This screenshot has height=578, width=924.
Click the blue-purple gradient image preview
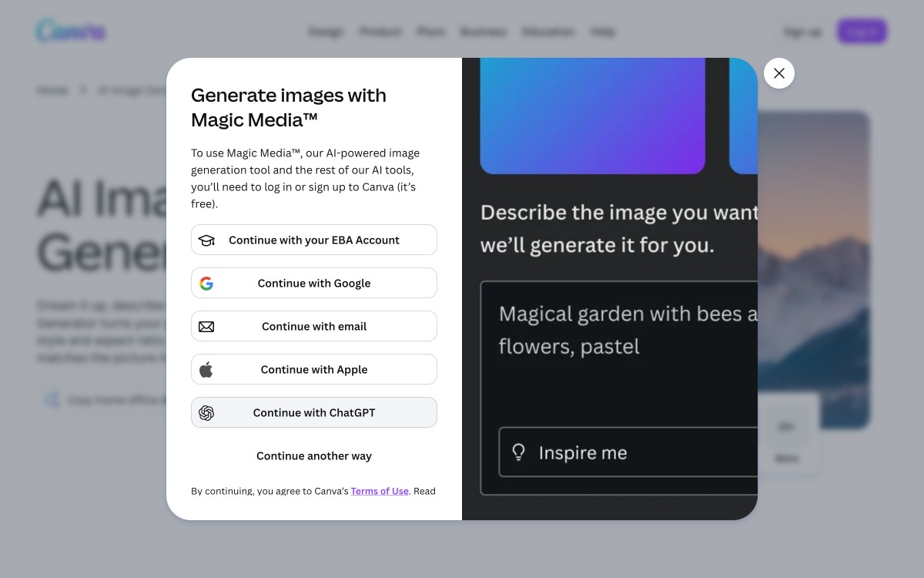click(592, 116)
